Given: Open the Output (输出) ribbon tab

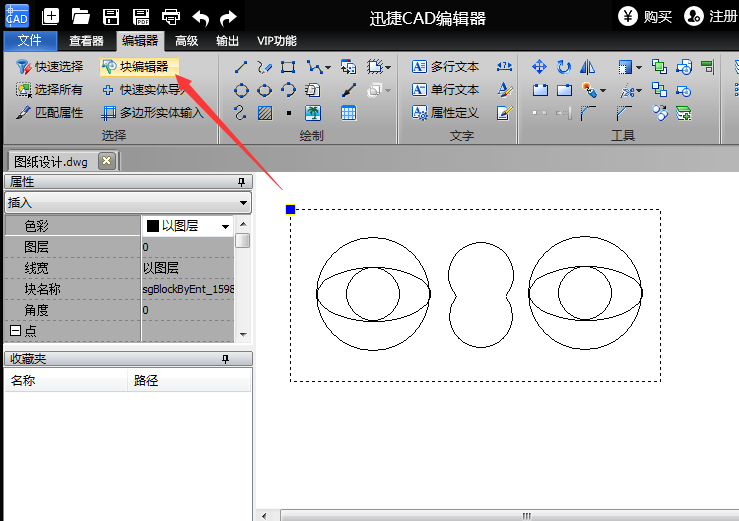Looking at the screenshot, I should pyautogui.click(x=227, y=41).
